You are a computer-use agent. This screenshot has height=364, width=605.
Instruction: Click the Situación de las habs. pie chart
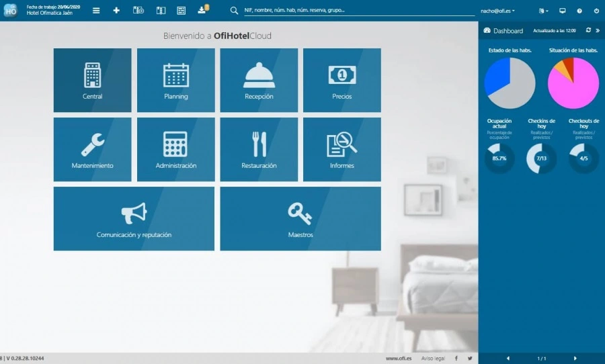point(573,83)
